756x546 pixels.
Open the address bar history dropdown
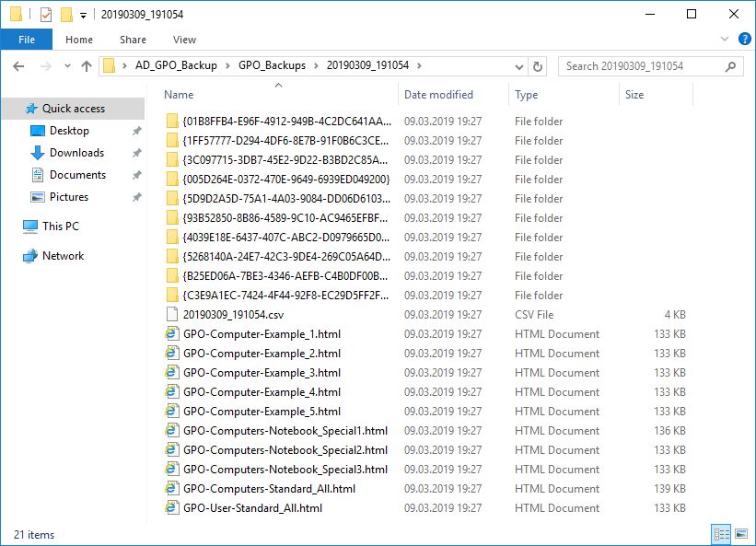[x=518, y=66]
